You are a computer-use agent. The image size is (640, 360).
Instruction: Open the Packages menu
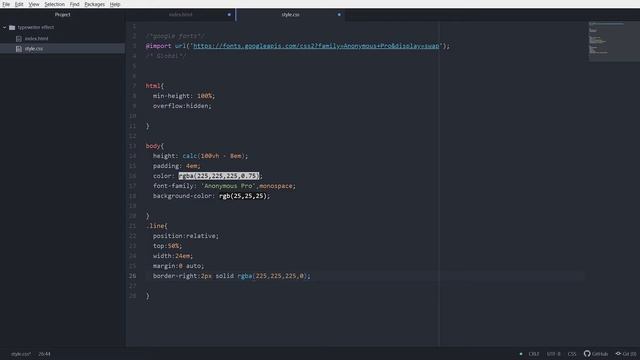tap(94, 4)
